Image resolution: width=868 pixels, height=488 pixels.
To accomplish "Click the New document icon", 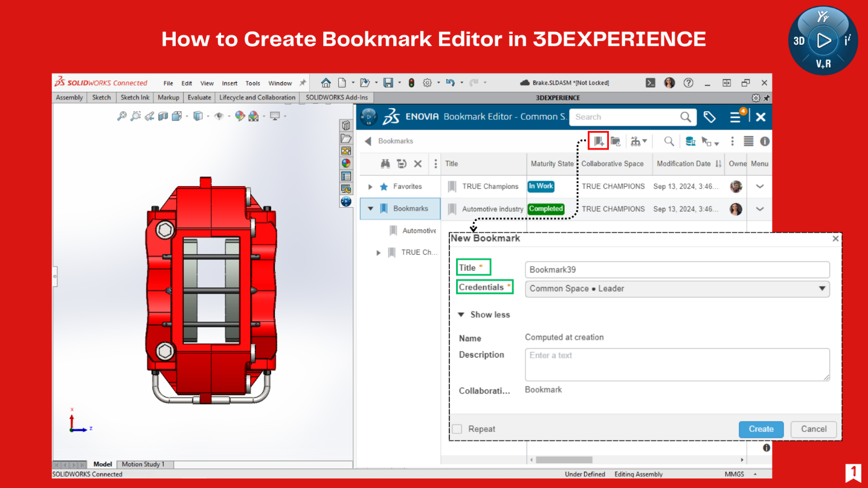I will [x=342, y=83].
